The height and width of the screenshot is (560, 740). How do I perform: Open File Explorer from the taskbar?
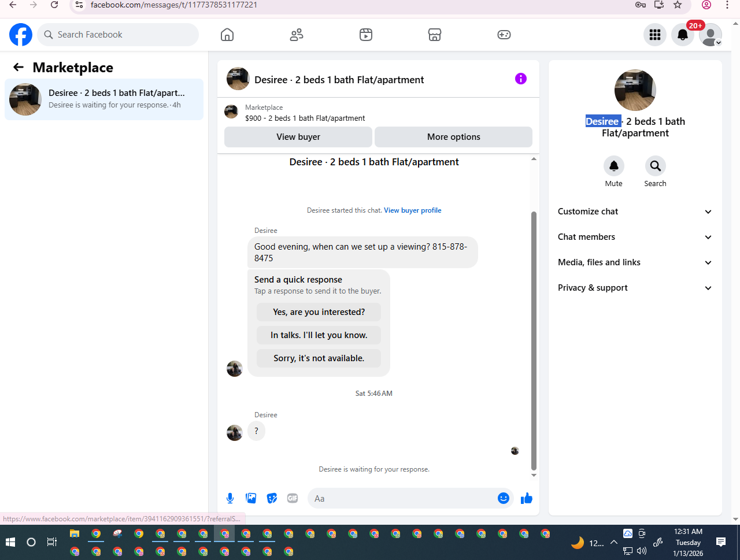75,533
